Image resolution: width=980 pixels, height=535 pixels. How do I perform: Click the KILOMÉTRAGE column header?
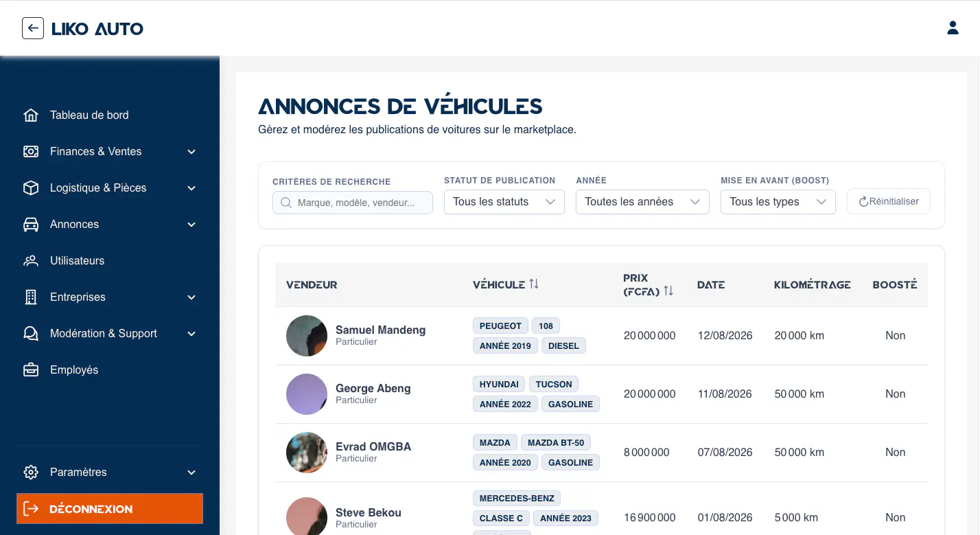point(813,284)
